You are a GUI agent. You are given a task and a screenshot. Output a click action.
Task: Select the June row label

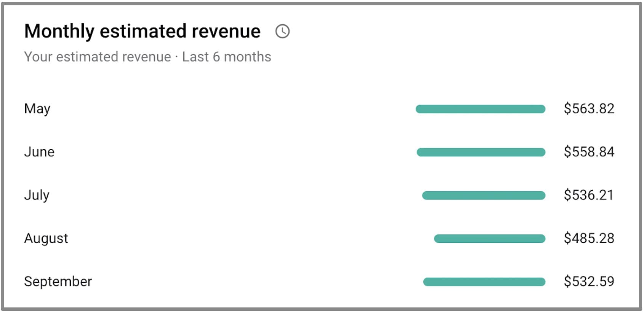coord(39,152)
